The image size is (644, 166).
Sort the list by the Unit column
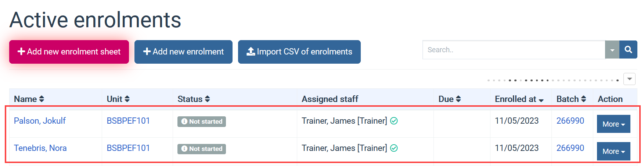coord(118,99)
